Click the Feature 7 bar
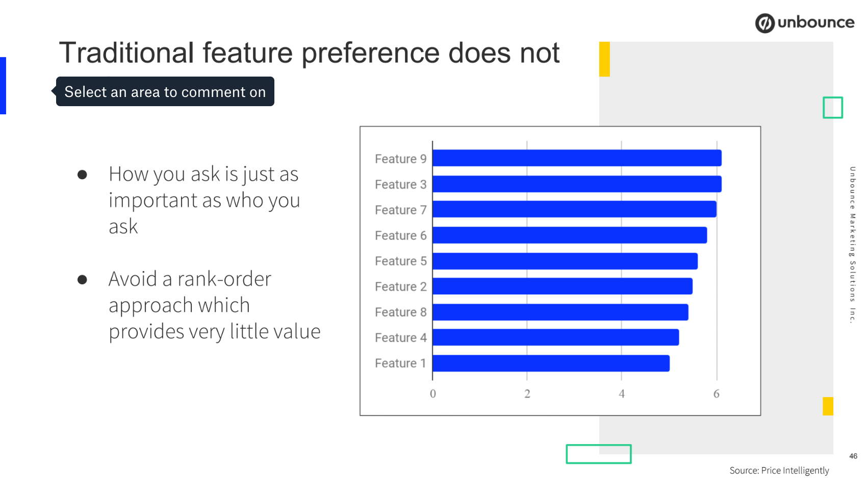This screenshot has height=489, width=868. coord(575,209)
